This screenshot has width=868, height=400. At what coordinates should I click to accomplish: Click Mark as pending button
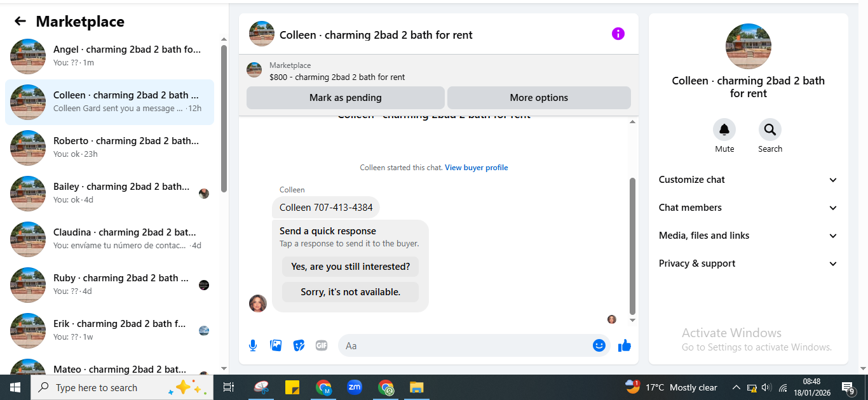(x=346, y=98)
